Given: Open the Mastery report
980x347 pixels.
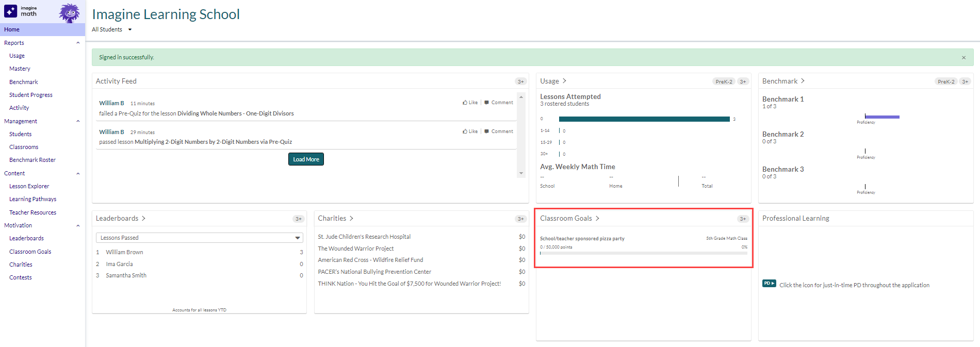Looking at the screenshot, I should (20, 69).
